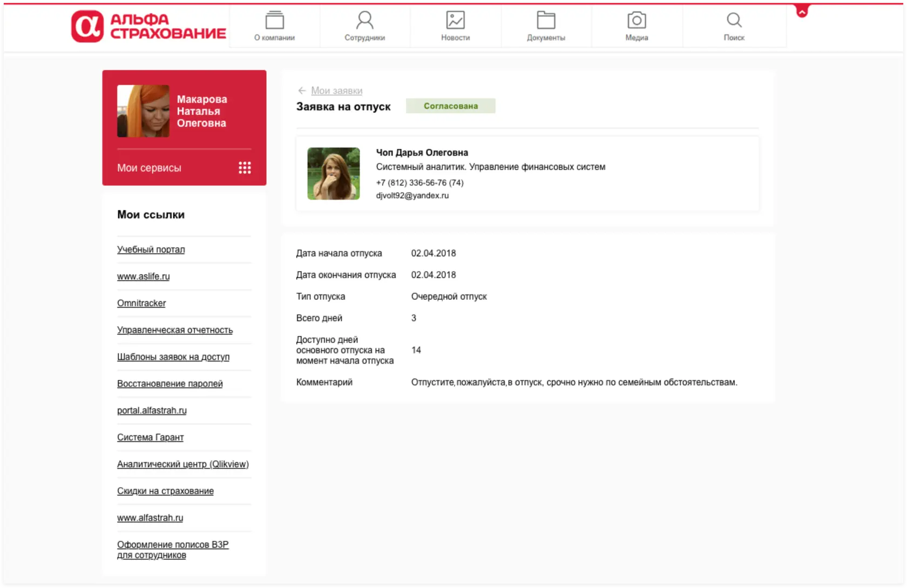Click the Тип отпуска label
Screen dimensions: 907x588
coord(321,296)
